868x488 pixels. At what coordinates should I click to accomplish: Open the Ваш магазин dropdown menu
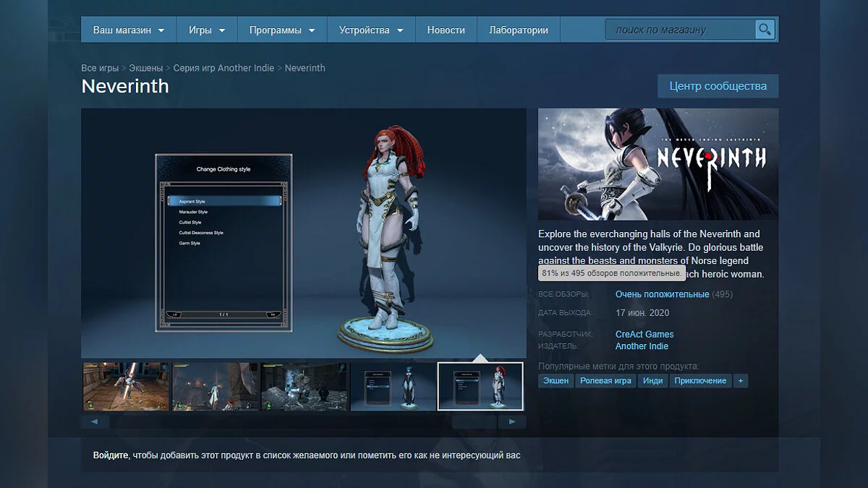pos(129,30)
